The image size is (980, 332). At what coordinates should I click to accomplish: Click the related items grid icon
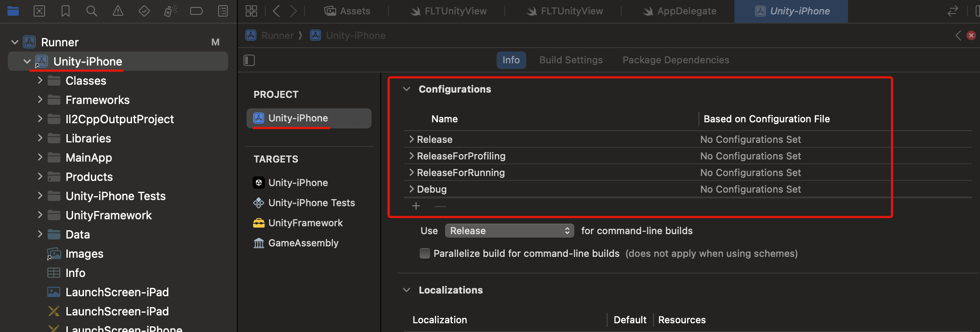pos(251,11)
